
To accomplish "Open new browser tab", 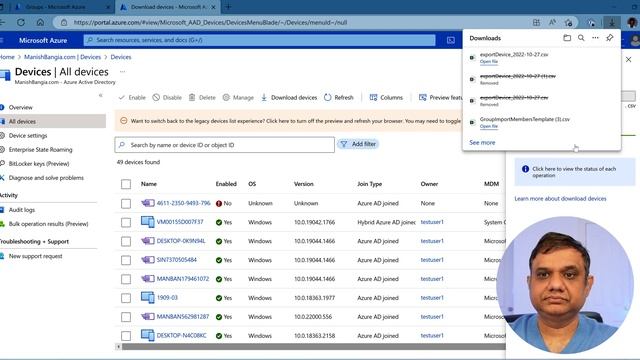I will (x=228, y=7).
